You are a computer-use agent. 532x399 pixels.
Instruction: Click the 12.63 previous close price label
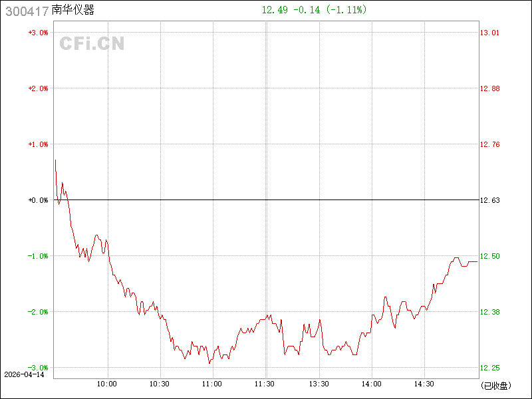coord(490,200)
